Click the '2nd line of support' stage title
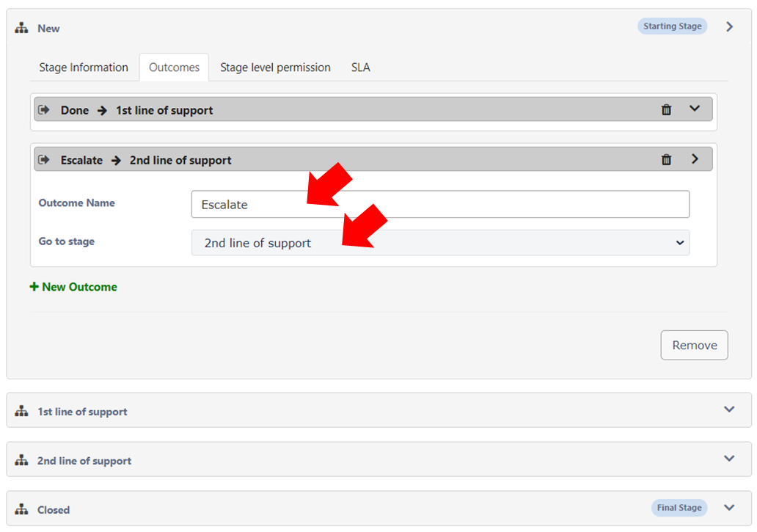757x532 pixels. [x=84, y=461]
